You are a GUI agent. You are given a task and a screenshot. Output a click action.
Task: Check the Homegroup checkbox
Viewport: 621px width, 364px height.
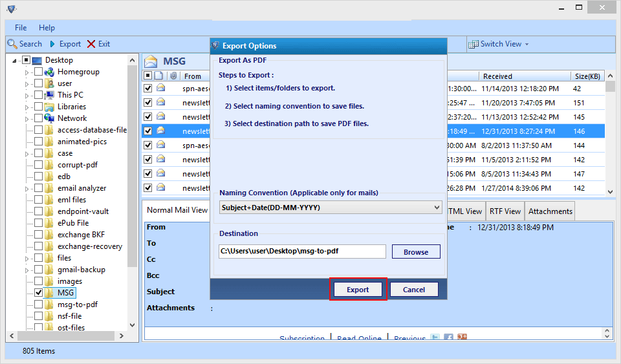tap(38, 72)
